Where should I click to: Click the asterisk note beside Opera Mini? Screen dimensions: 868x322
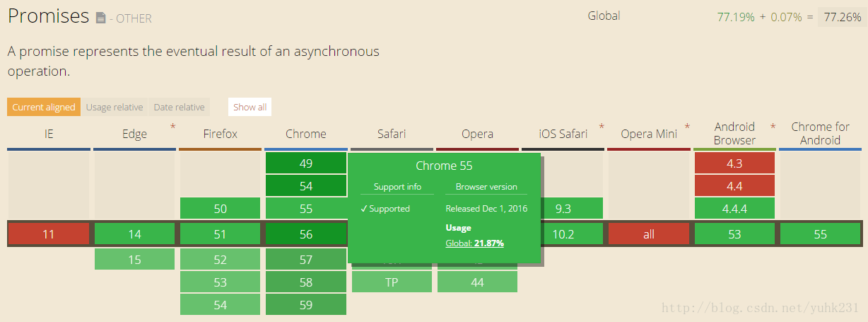[x=687, y=127]
